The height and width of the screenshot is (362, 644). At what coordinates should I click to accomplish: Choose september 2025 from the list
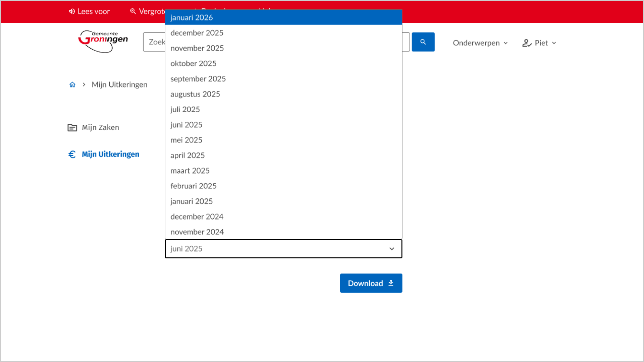coord(283,79)
